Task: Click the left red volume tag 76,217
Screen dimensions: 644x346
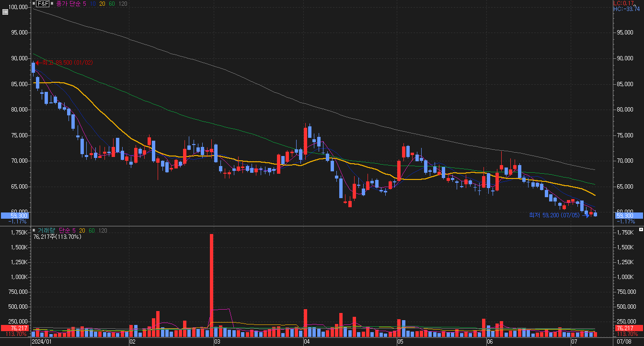Action: tap(14, 328)
